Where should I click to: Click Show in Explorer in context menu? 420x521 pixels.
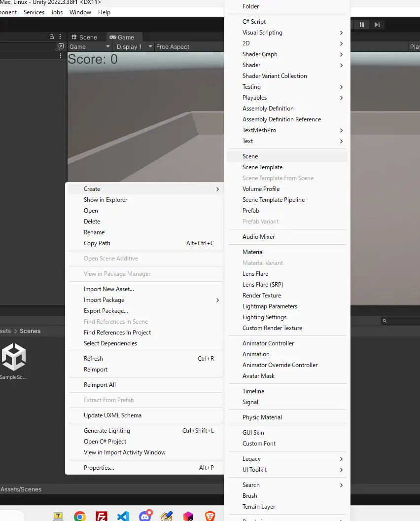(x=105, y=200)
